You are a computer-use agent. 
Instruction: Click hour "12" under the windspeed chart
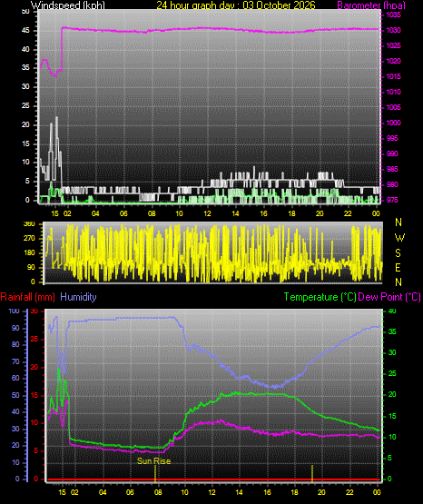click(208, 213)
